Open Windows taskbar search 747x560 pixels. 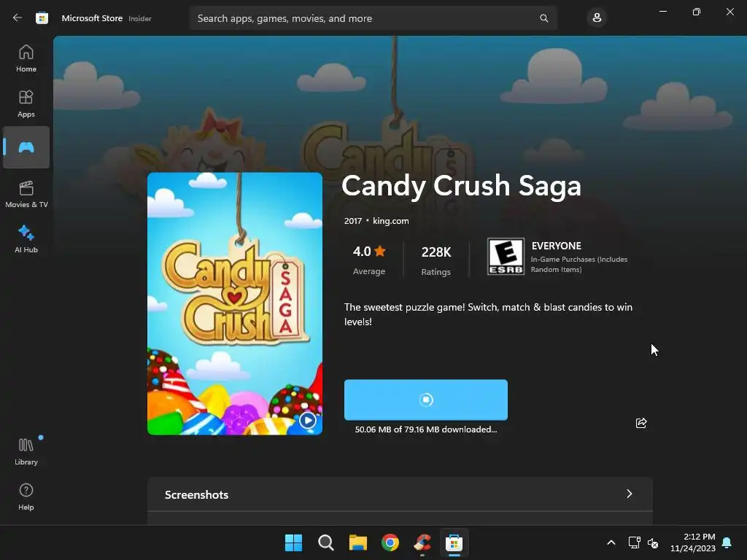tap(326, 542)
